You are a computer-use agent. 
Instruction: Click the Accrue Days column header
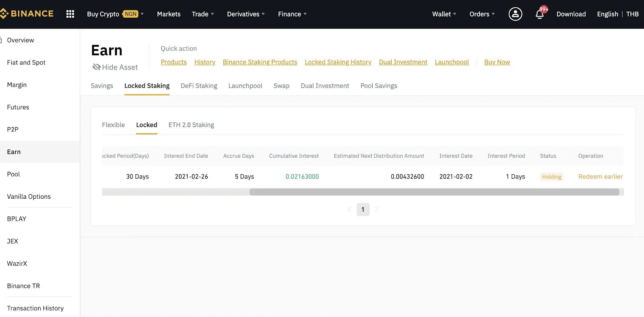(239, 156)
